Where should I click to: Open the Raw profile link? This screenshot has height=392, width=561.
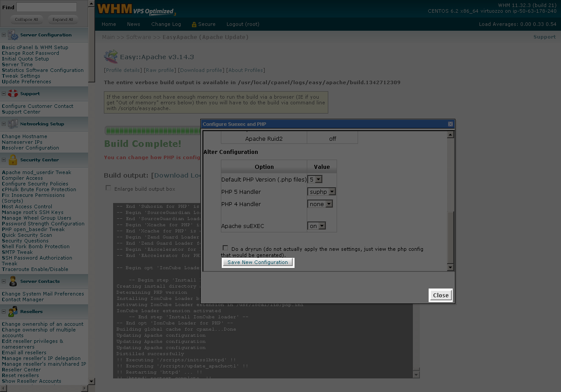pyautogui.click(x=160, y=70)
